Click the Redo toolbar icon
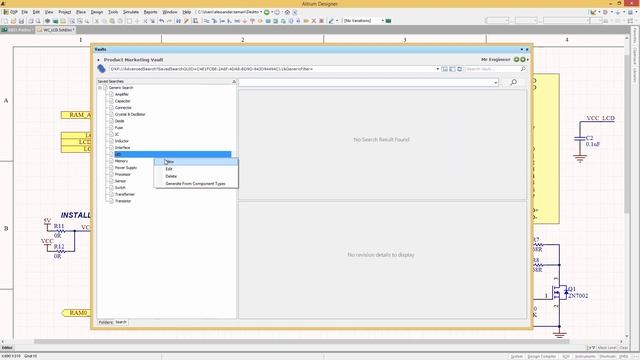 pyautogui.click(x=169, y=21)
